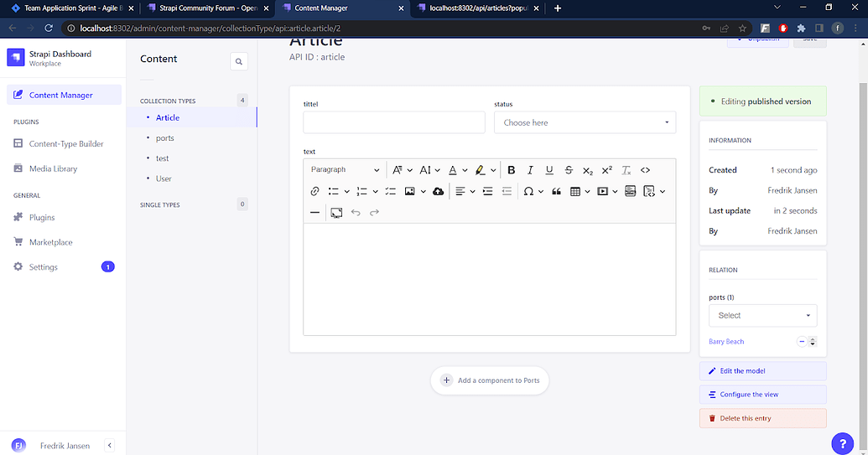Apply strikethrough formatting
This screenshot has height=455, width=868.
[x=569, y=170]
